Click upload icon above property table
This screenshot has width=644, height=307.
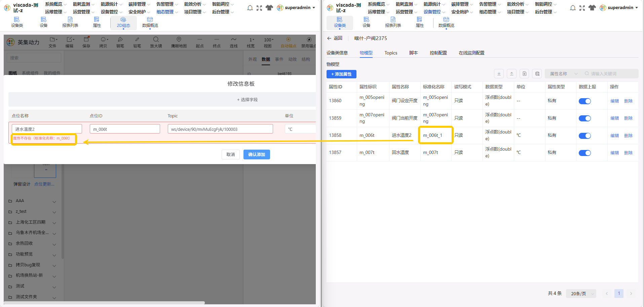point(512,74)
